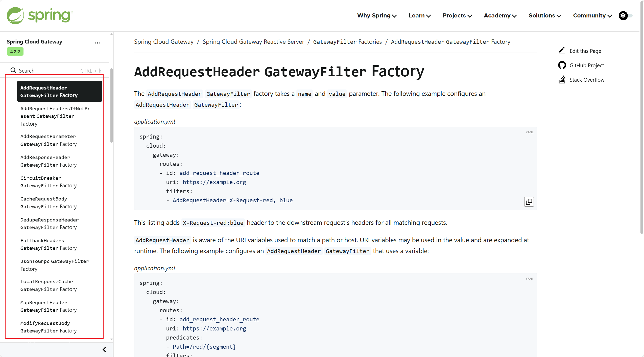Open the GatewayFilter Factories breadcrumb link

[347, 42]
